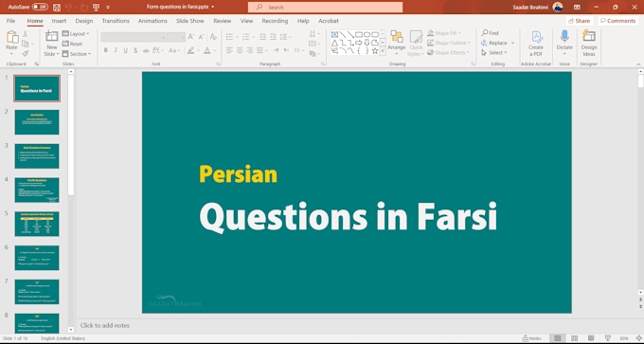The image size is (644, 344).
Task: Apply numbered list
Action: [x=245, y=37]
